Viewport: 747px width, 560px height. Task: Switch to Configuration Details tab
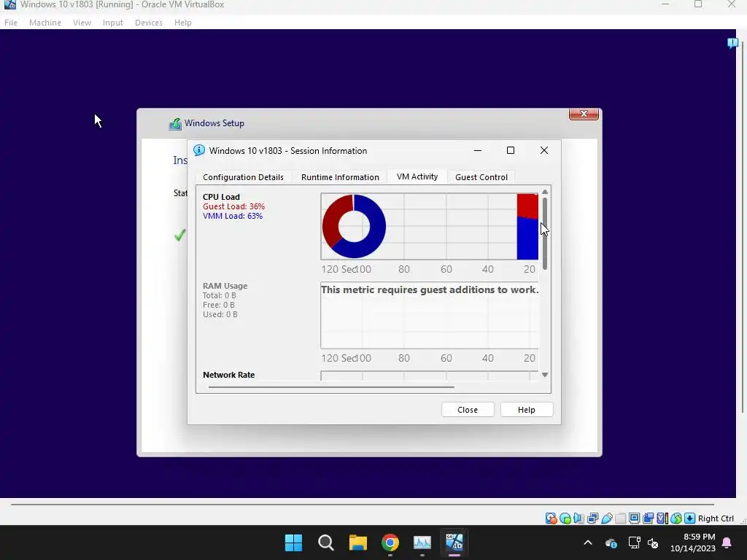coord(243,176)
